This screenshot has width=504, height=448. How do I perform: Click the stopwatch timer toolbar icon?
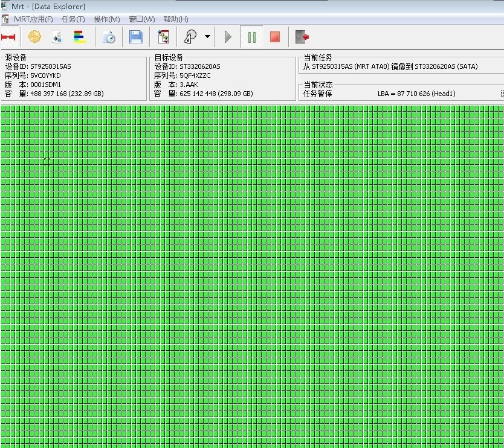point(109,37)
